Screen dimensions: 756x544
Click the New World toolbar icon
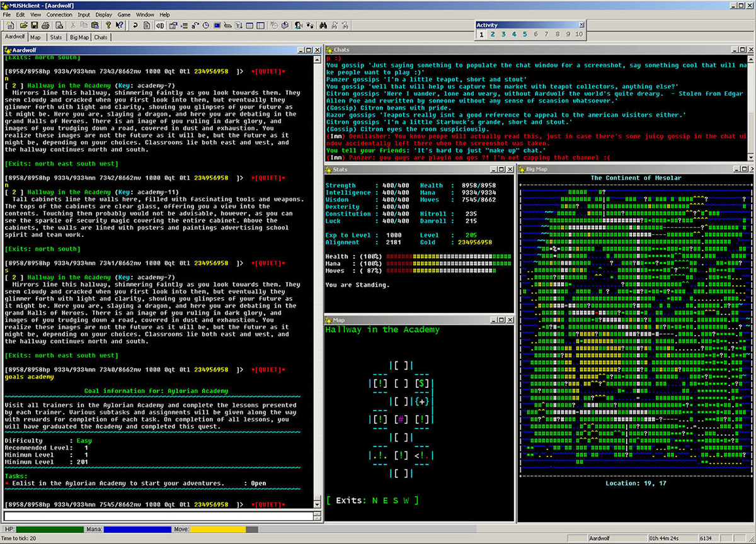11,25
